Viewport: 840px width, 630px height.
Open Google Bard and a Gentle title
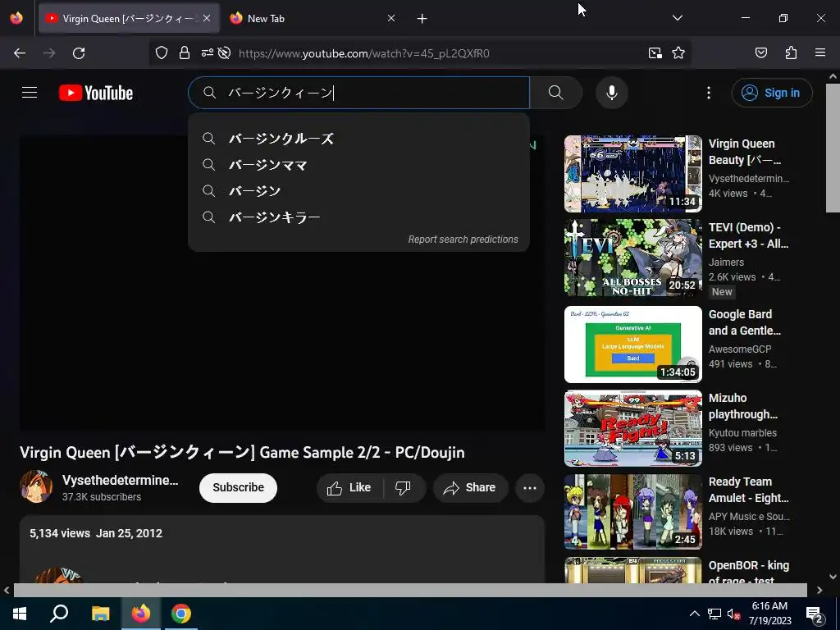click(x=745, y=322)
